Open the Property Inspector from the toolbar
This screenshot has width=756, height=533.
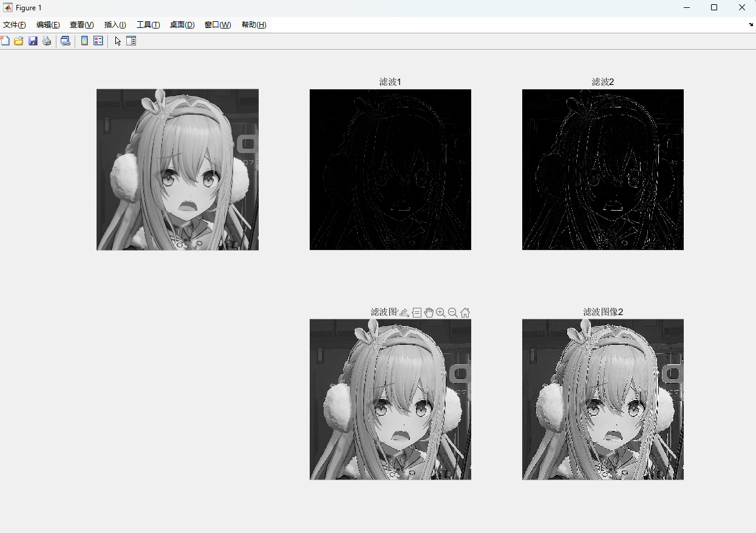[131, 41]
